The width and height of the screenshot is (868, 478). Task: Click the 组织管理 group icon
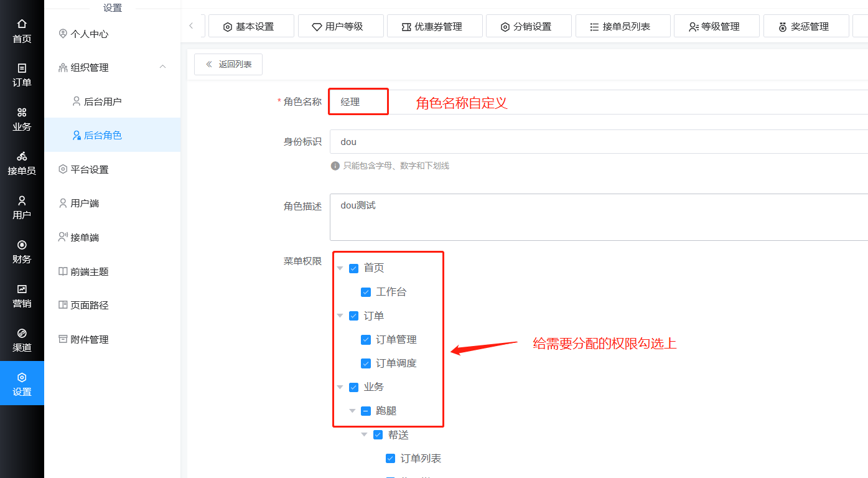63,67
